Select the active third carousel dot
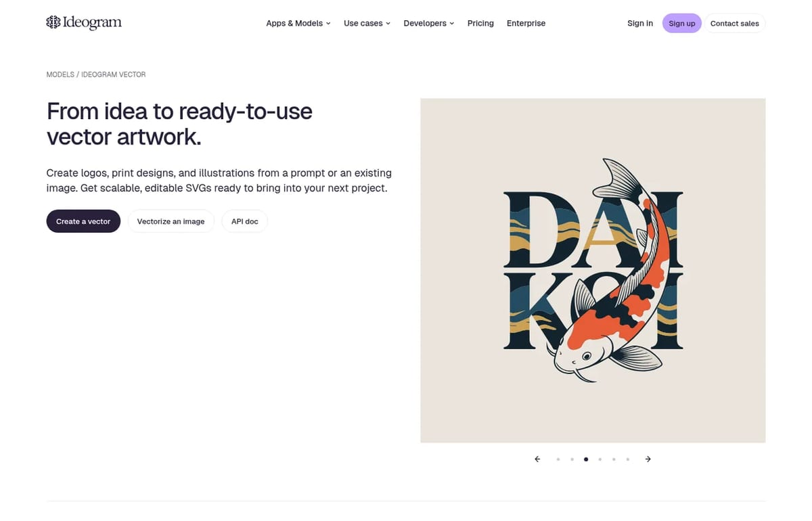812x521 pixels. point(586,459)
